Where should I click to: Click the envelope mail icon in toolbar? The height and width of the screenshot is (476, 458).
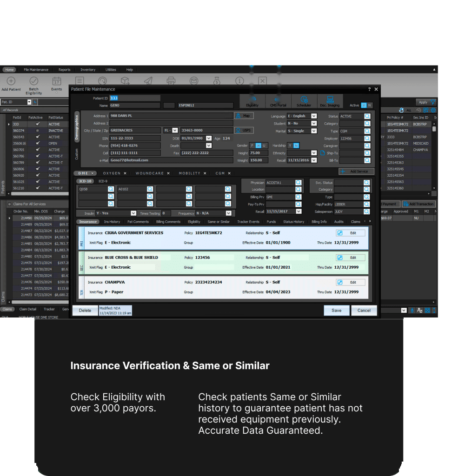194,80
